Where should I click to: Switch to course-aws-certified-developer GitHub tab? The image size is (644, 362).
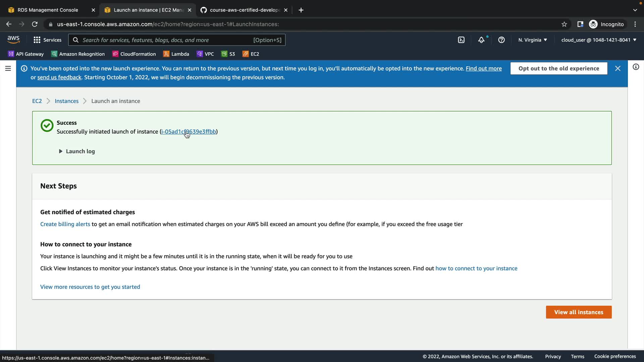pos(244,10)
